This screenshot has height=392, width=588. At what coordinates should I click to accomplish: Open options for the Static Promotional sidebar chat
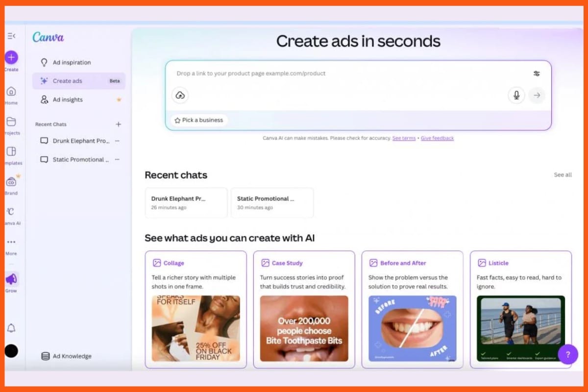point(117,159)
